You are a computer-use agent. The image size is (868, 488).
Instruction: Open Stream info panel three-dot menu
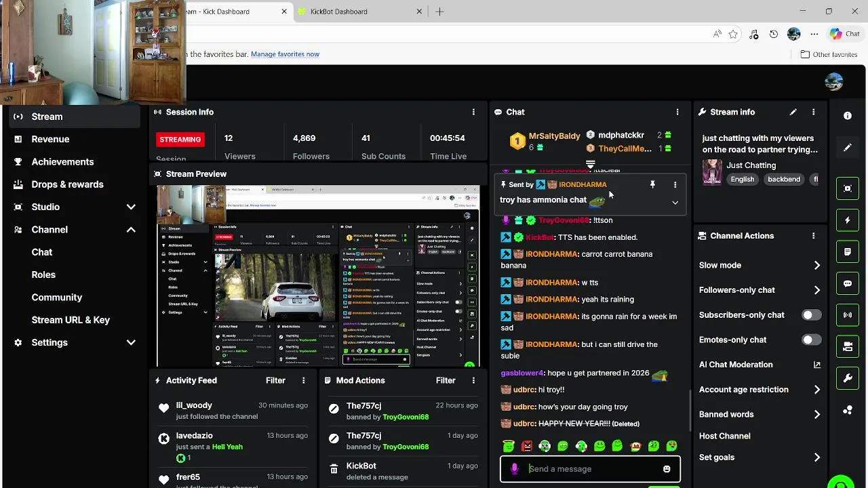(x=813, y=112)
